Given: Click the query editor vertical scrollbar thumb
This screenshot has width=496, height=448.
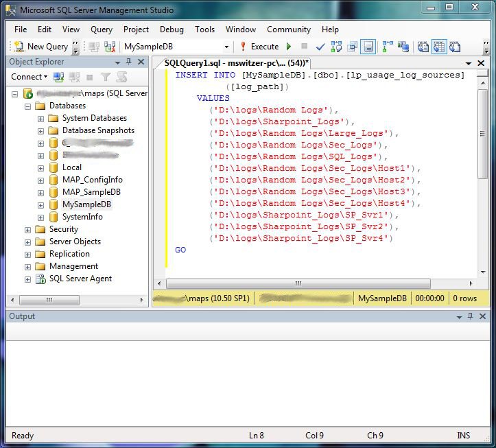Looking at the screenshot, I should 483,134.
